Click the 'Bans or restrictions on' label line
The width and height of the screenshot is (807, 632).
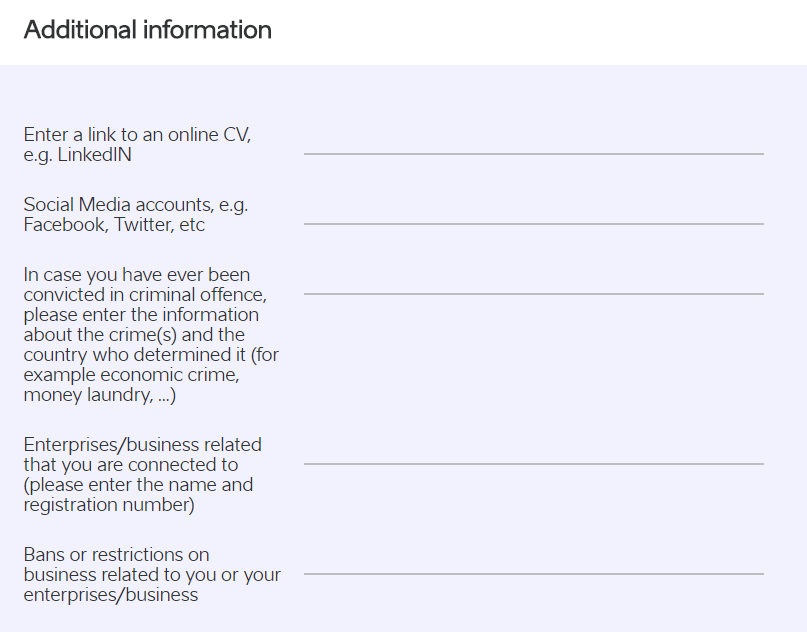coord(116,555)
